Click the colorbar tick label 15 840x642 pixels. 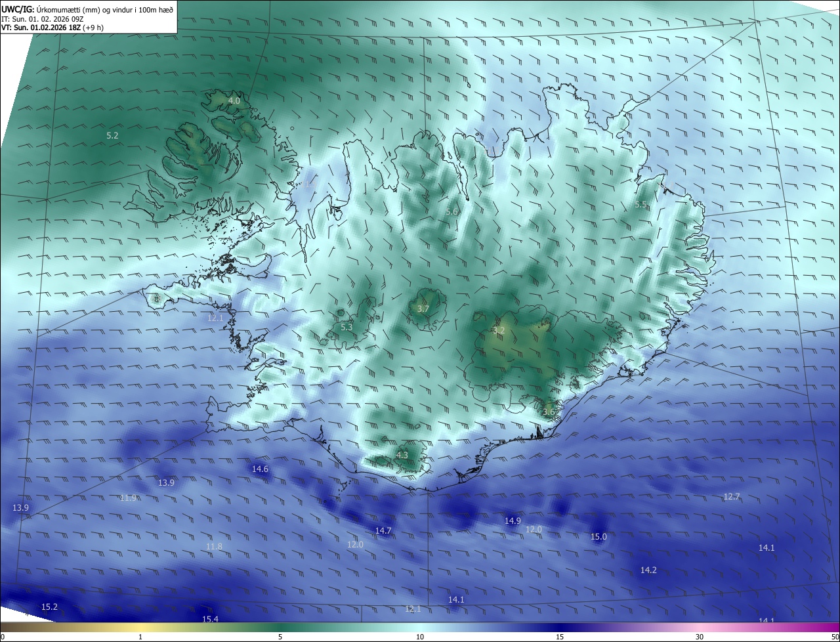(x=560, y=637)
